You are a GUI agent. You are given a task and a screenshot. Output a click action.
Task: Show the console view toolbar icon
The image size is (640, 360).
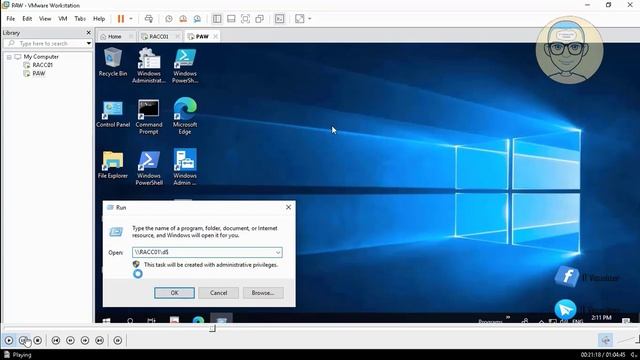[280, 19]
